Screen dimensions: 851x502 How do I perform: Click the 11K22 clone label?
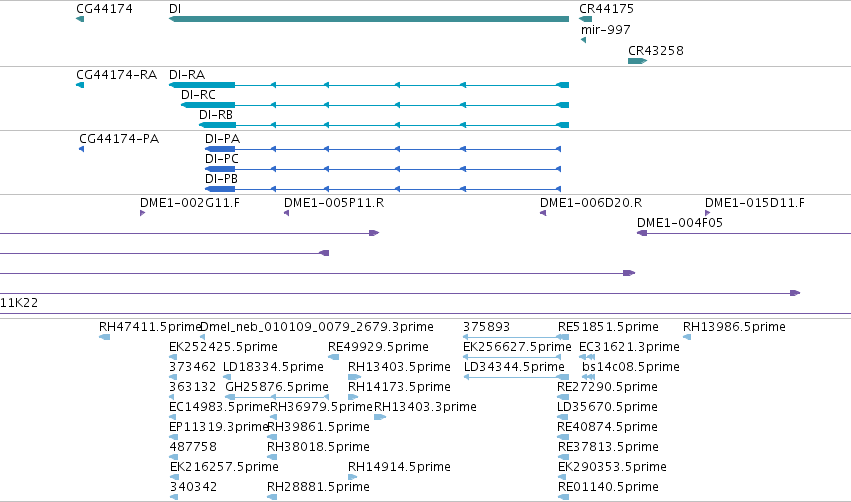pyautogui.click(x=19, y=303)
